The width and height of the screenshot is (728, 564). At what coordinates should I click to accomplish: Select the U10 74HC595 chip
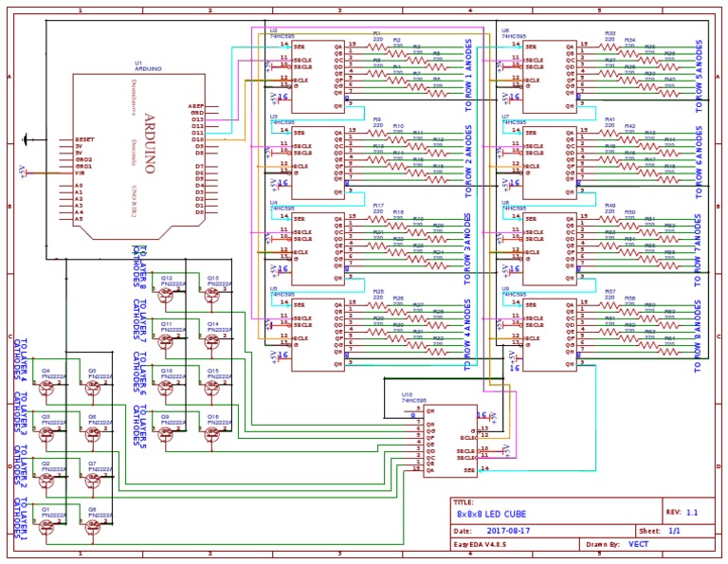pos(450,441)
